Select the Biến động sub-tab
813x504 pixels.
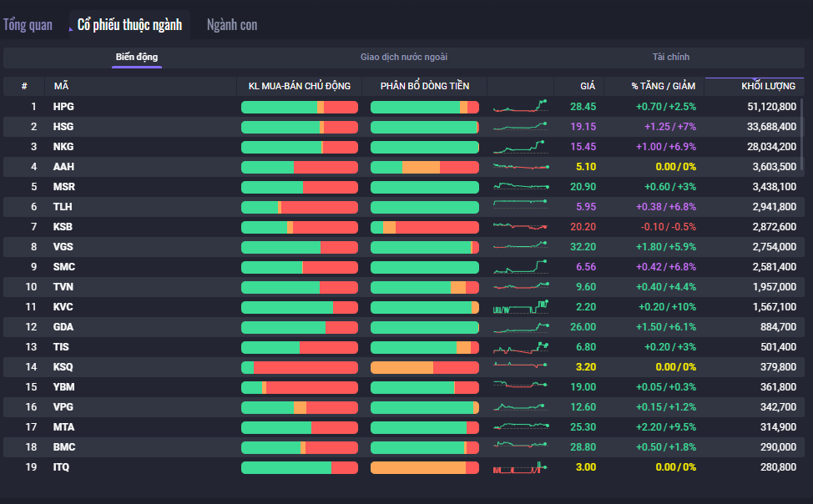(x=137, y=58)
